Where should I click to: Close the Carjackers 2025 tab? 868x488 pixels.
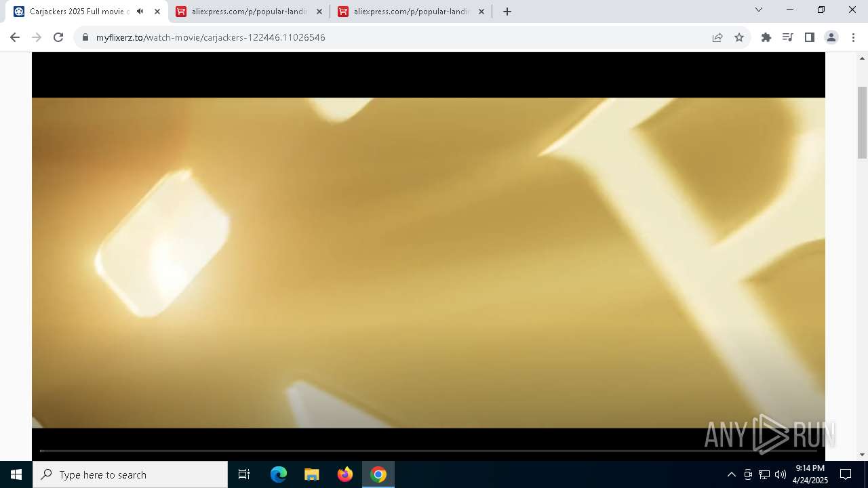tap(157, 12)
